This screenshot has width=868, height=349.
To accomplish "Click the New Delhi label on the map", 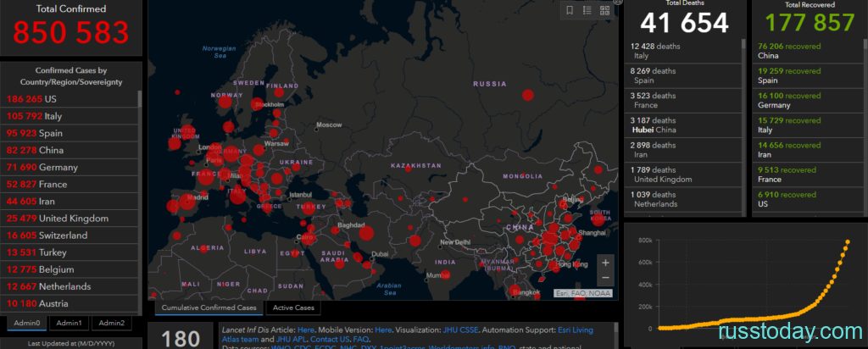I will pyautogui.click(x=455, y=243).
